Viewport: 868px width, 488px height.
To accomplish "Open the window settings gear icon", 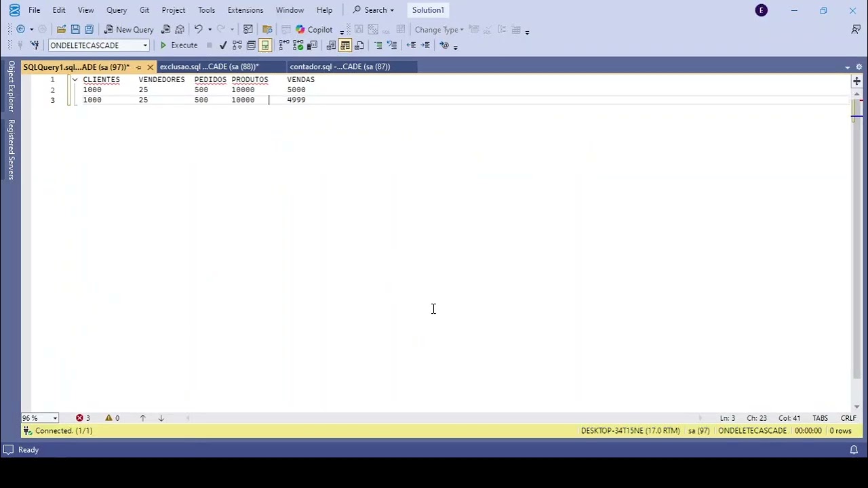I will coord(859,66).
